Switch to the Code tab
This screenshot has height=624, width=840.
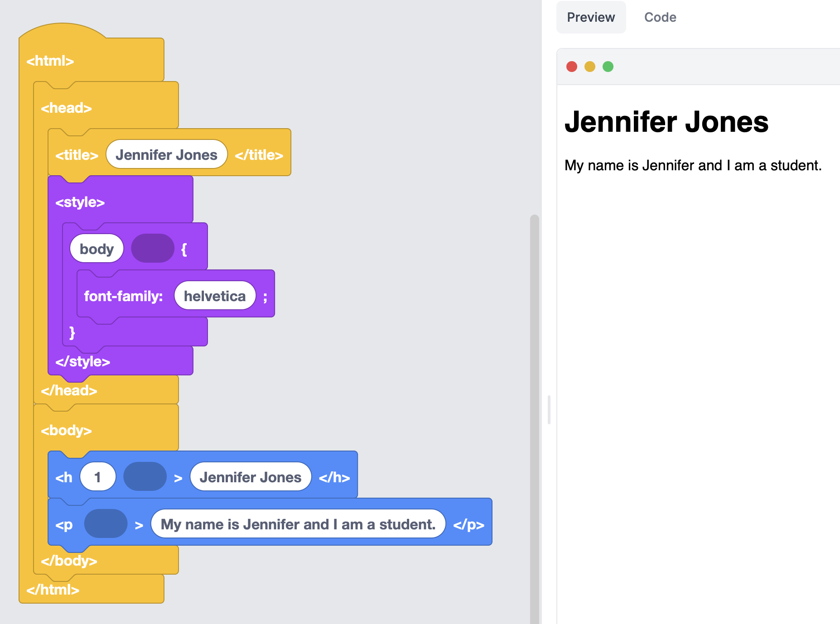660,17
